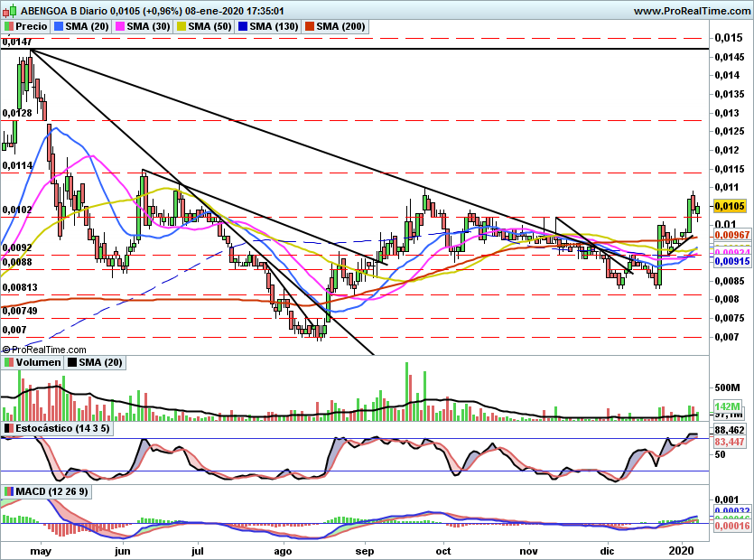Toggle the SMA (50) legend item
Viewport: 754px width, 560px height.
(x=202, y=27)
